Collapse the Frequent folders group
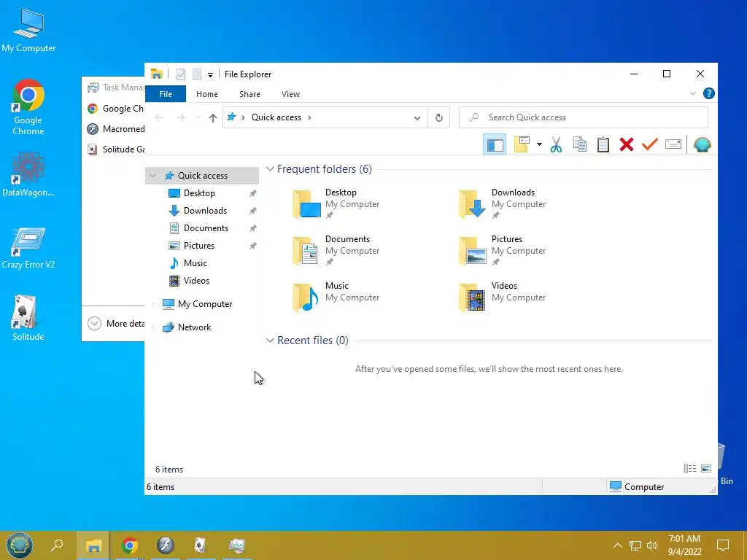Viewport: 747px width, 560px height. tap(270, 169)
